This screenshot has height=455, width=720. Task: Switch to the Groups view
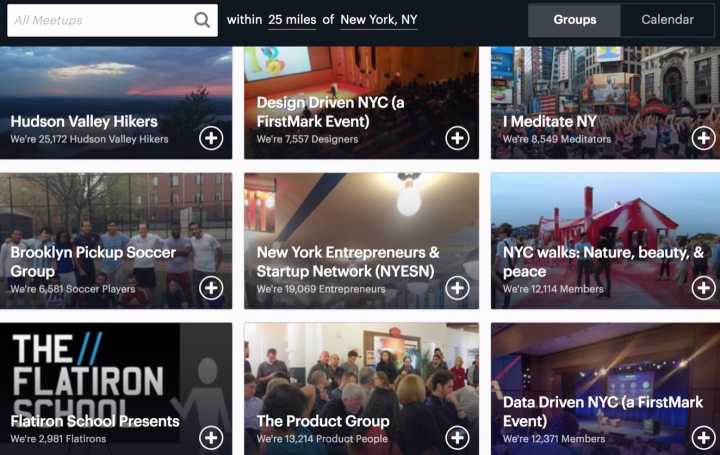tap(574, 20)
